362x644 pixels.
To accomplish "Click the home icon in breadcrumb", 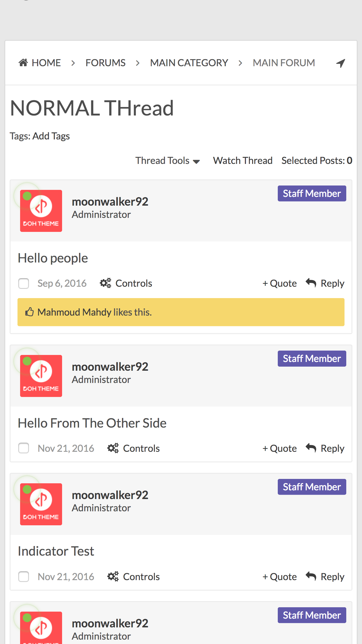I will [23, 62].
